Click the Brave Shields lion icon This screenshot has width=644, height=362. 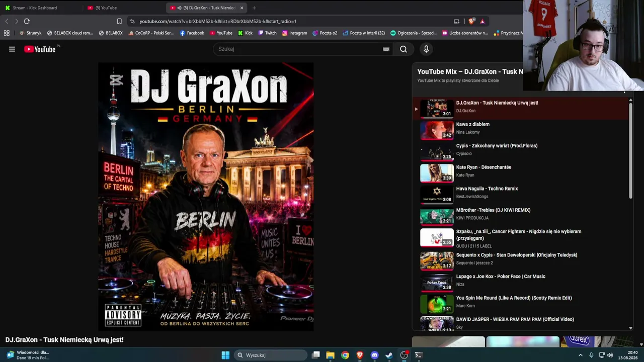pyautogui.click(x=471, y=21)
